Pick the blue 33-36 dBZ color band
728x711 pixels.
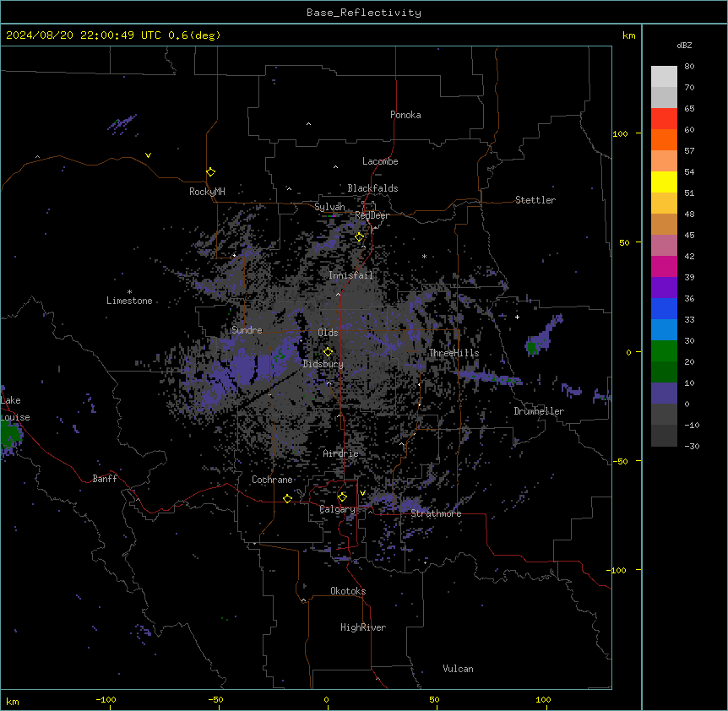(664, 308)
